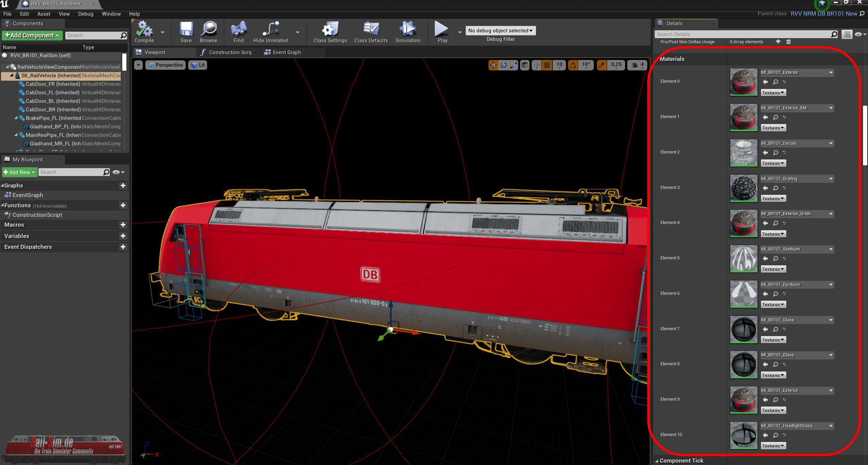Add a new variable with plus icon

(x=123, y=236)
